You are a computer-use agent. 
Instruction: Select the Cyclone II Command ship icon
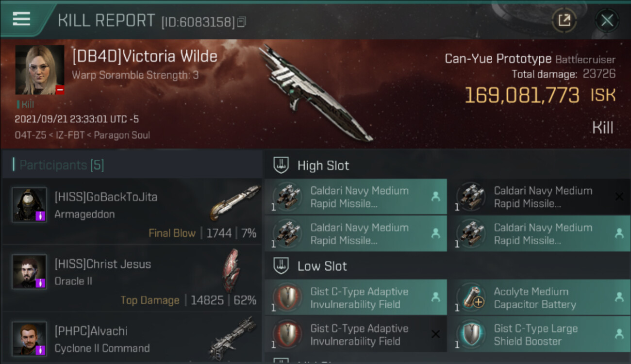tap(233, 338)
